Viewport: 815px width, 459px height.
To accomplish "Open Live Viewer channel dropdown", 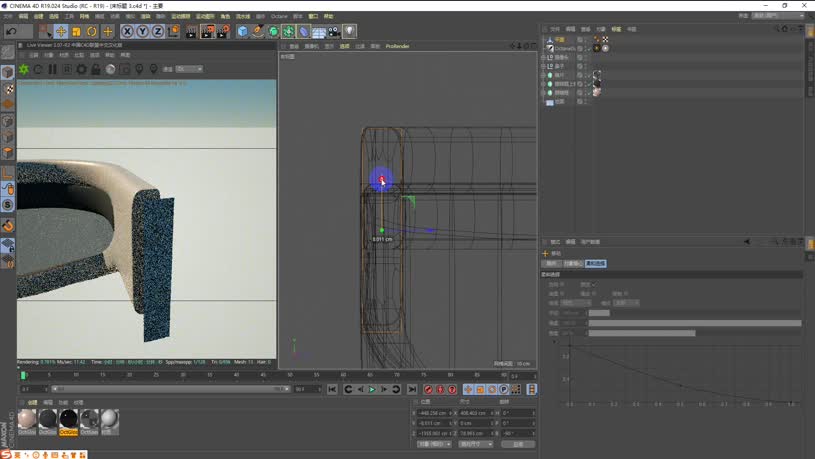I will (x=189, y=69).
